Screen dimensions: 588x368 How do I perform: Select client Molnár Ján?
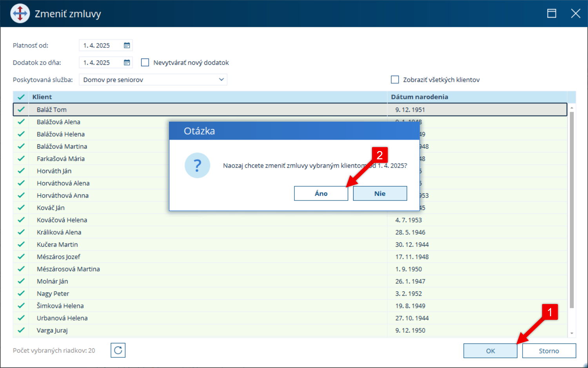click(x=53, y=281)
